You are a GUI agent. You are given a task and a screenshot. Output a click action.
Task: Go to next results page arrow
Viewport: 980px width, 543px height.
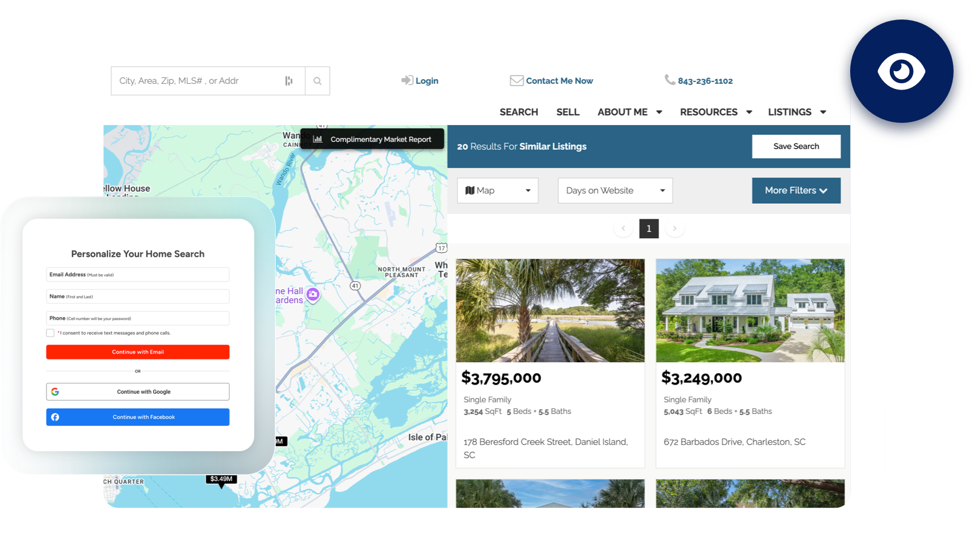click(674, 228)
